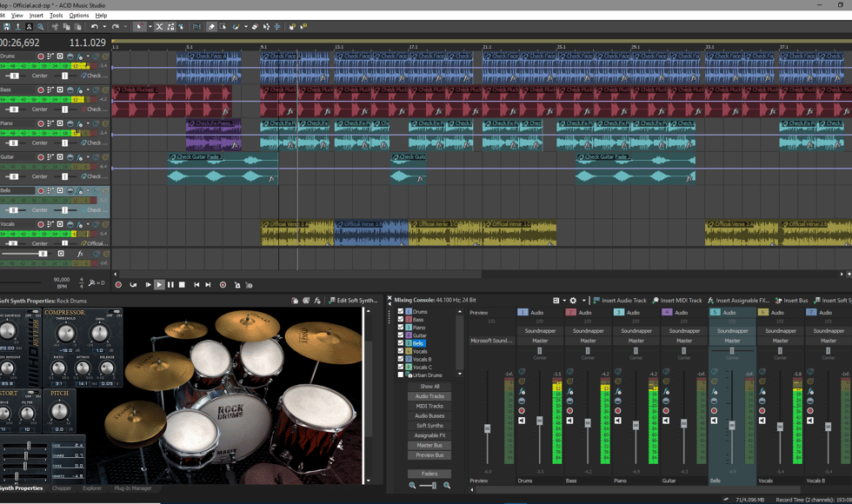This screenshot has width=852, height=504.
Task: Open mixing console gear settings icon
Action: [573, 301]
